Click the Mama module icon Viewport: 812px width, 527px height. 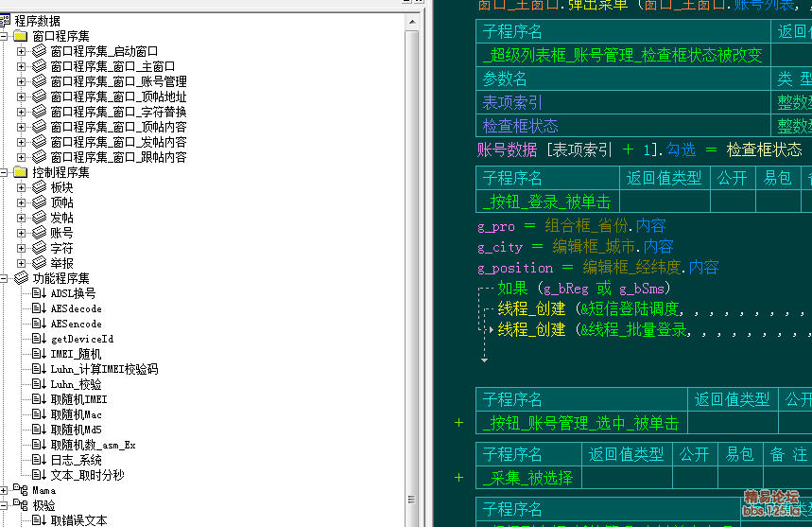click(x=22, y=490)
